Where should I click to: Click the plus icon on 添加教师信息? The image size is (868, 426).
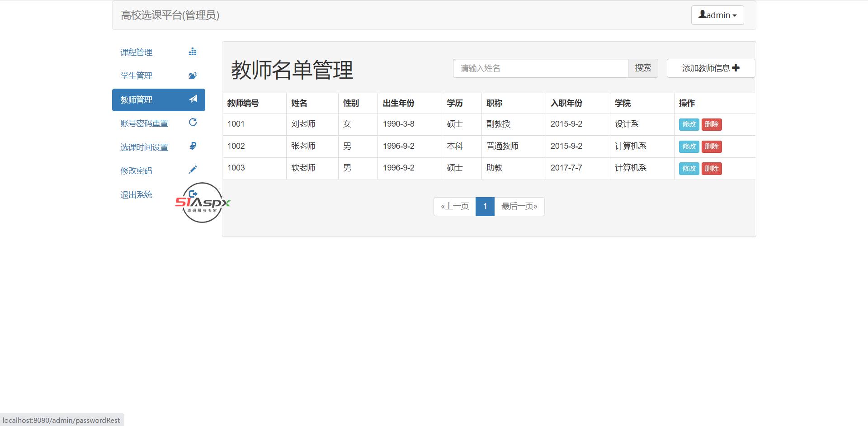[736, 68]
